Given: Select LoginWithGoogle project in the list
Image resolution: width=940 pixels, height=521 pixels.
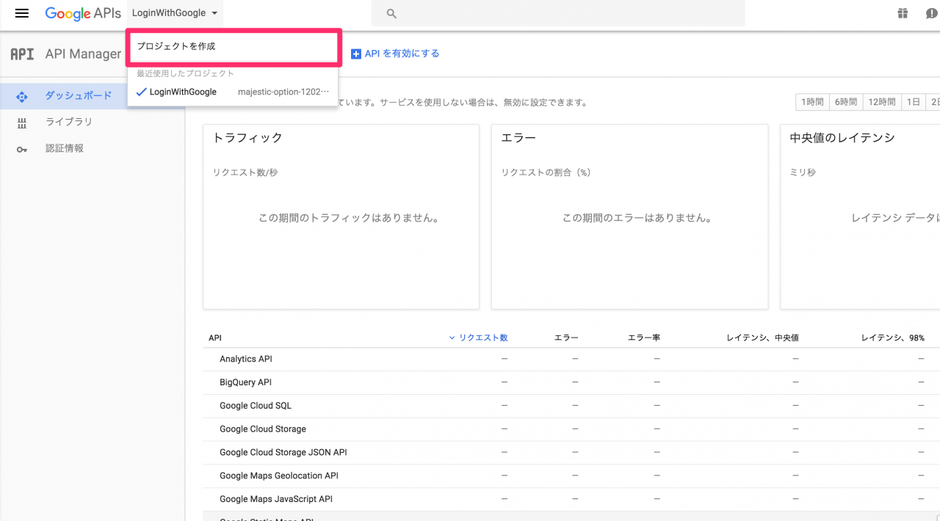Looking at the screenshot, I should [x=233, y=92].
